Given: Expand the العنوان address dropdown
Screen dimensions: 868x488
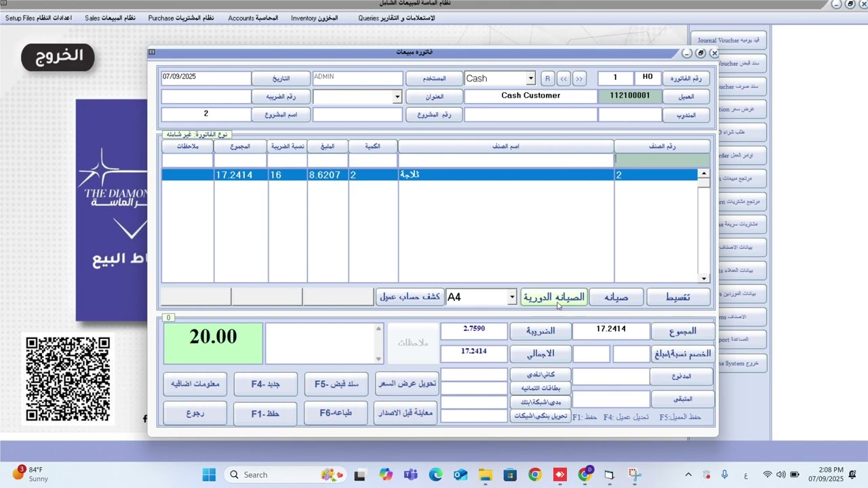Looking at the screenshot, I should pos(397,97).
